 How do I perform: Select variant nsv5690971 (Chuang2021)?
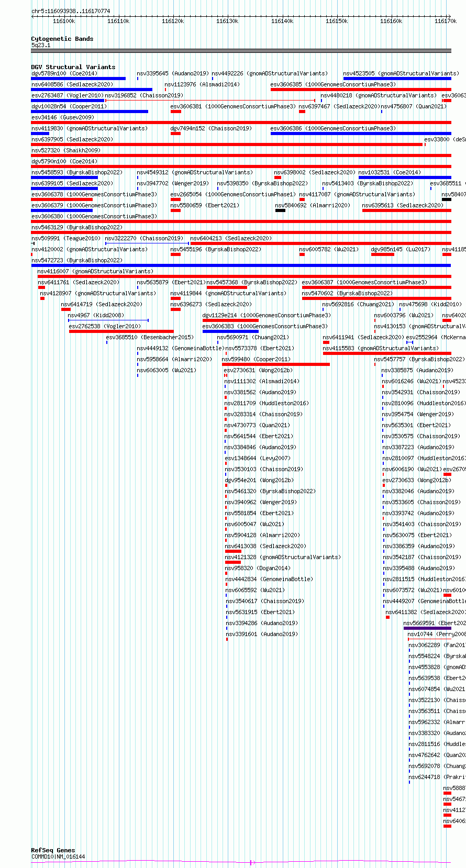point(253,337)
